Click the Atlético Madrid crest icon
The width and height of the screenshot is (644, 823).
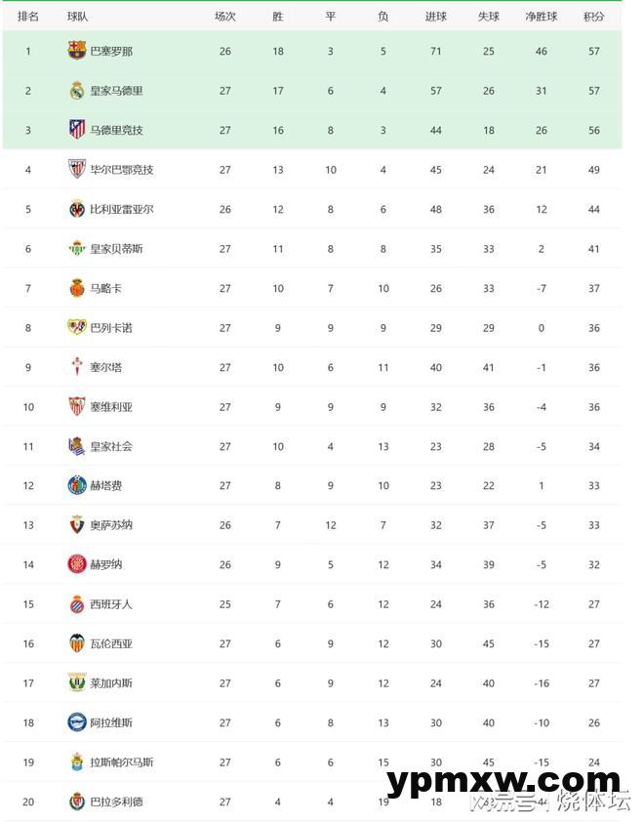coord(77,130)
